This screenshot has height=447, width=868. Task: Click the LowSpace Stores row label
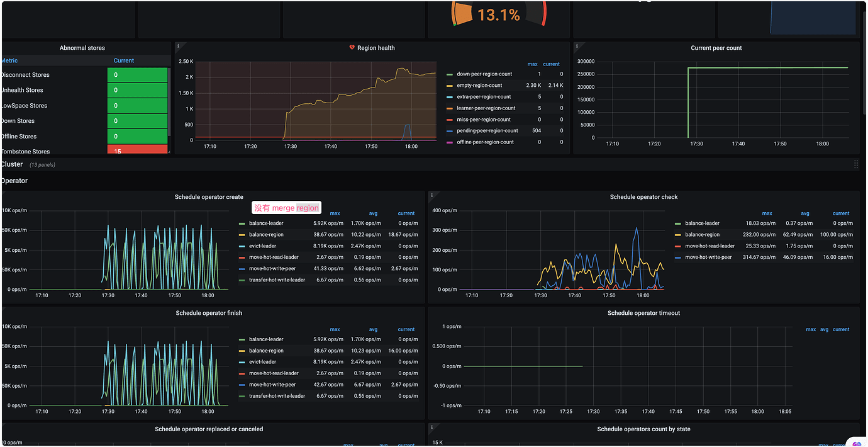coord(24,106)
